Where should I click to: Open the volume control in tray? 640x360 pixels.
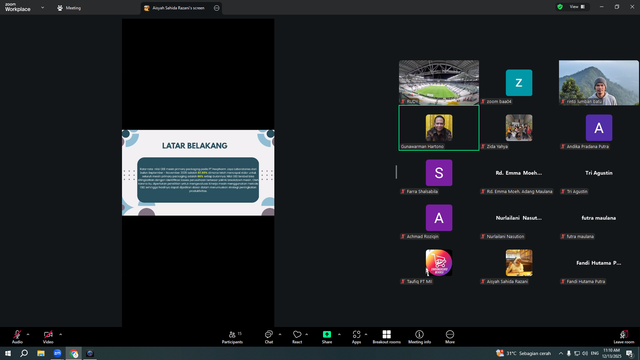click(x=585, y=353)
